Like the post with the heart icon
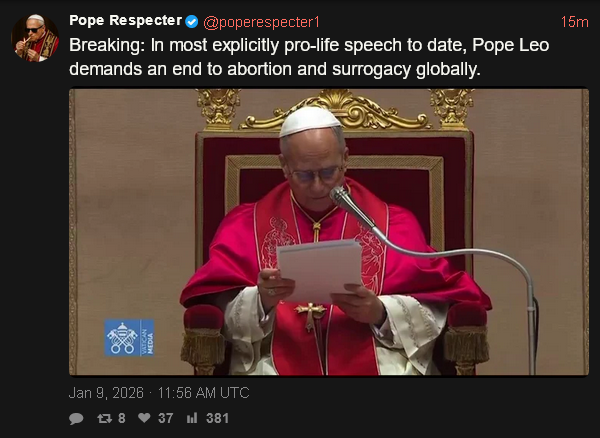 (144, 418)
